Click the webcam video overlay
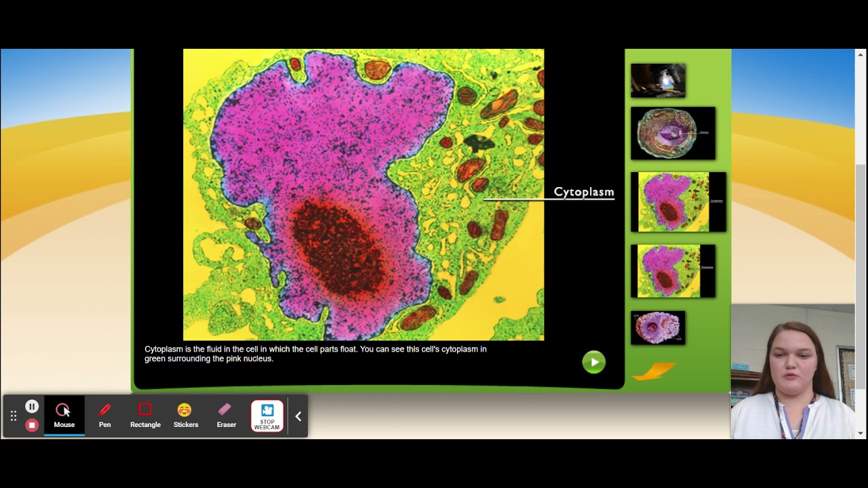This screenshot has width=868, height=488. (793, 371)
